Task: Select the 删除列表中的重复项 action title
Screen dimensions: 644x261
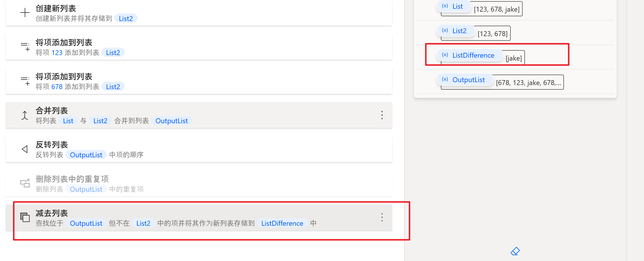Action: [72, 179]
